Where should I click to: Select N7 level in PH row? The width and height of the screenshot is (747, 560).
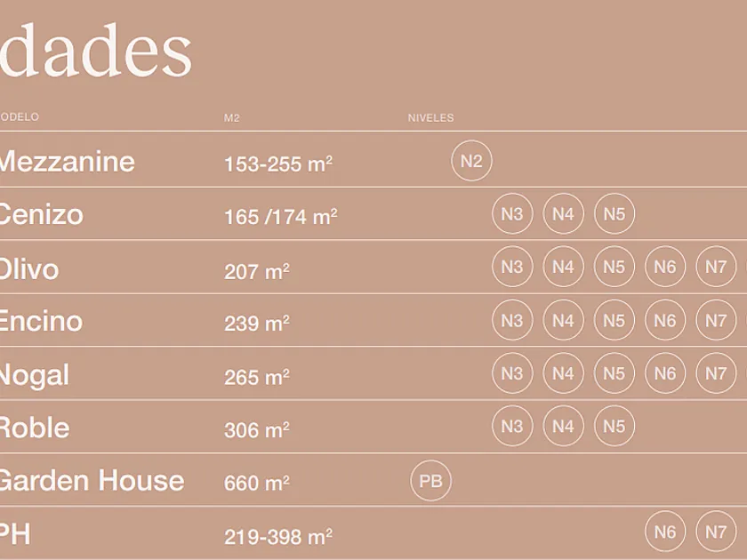(x=716, y=532)
